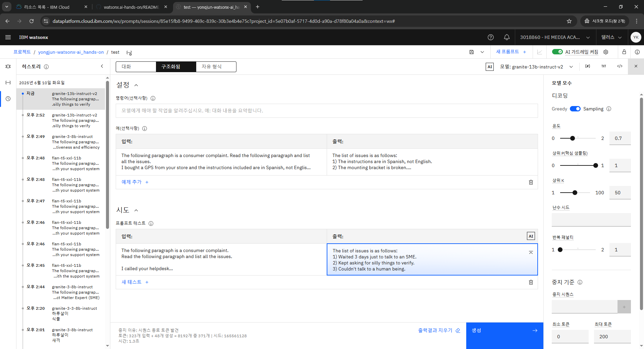Viewport: 644px width, 349px height.
Task: Open the help question mark icon
Action: pos(491,37)
